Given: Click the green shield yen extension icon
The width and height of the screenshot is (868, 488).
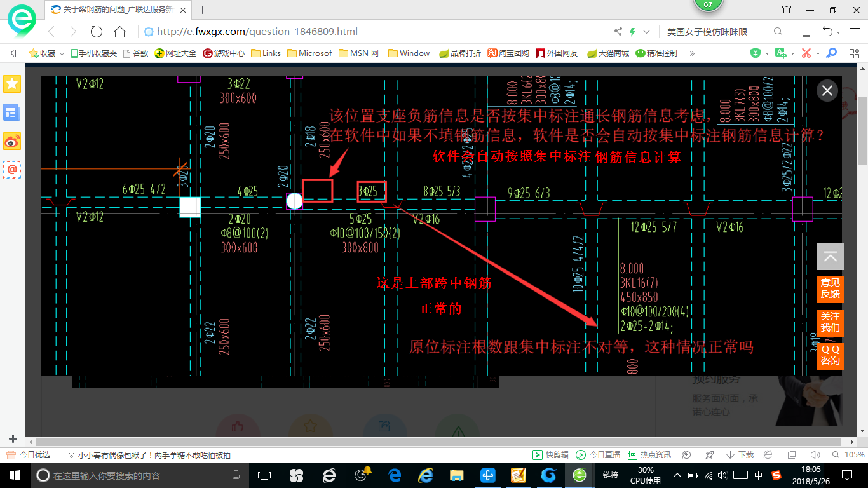Looking at the screenshot, I should tap(756, 53).
